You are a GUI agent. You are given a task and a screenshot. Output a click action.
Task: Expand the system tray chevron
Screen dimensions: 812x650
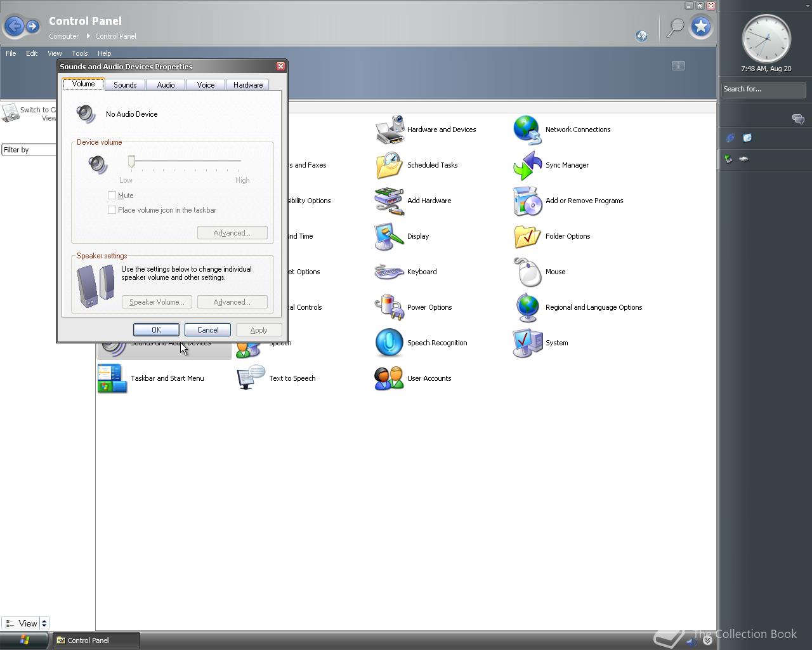click(707, 640)
